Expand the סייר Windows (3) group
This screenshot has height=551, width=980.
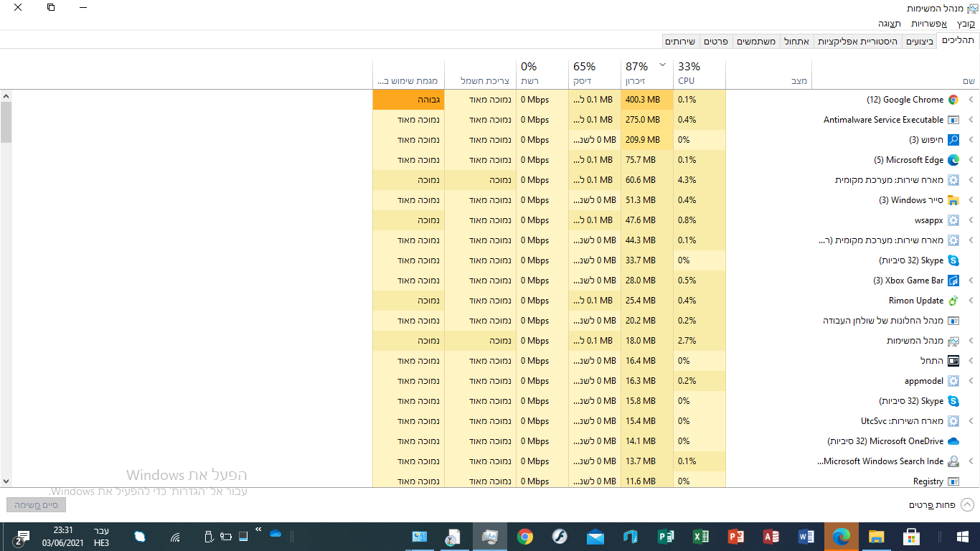(x=971, y=200)
